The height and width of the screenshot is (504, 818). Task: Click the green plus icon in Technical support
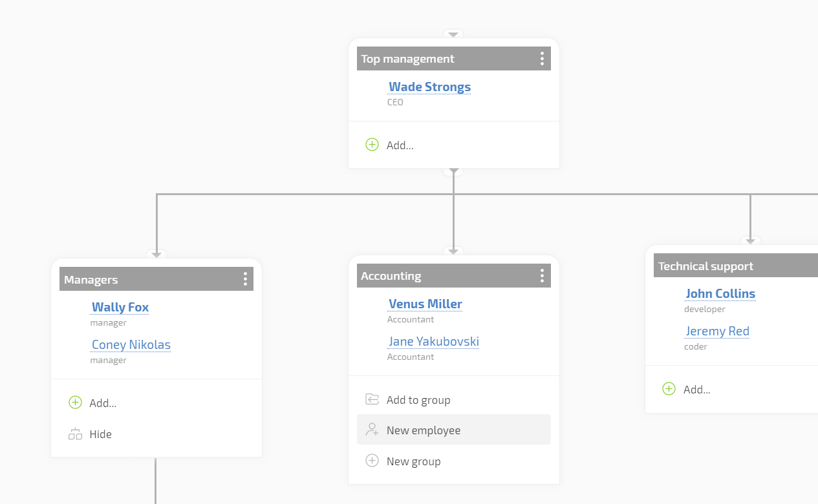pos(669,389)
